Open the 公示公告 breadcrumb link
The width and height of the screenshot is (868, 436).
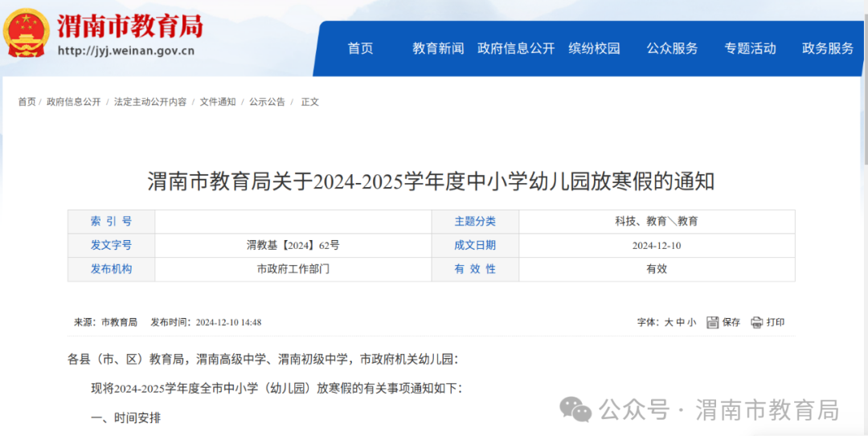[267, 102]
